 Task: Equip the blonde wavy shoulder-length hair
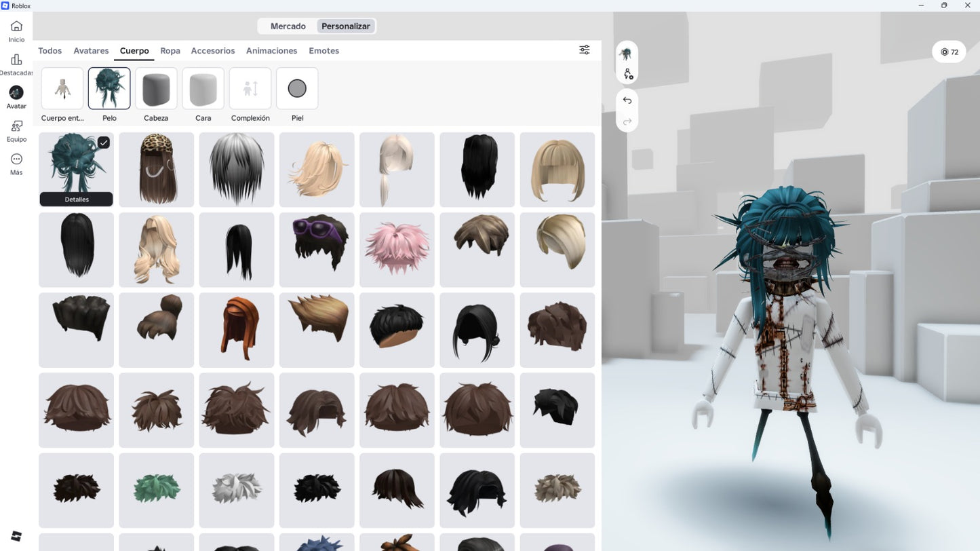coord(317,170)
